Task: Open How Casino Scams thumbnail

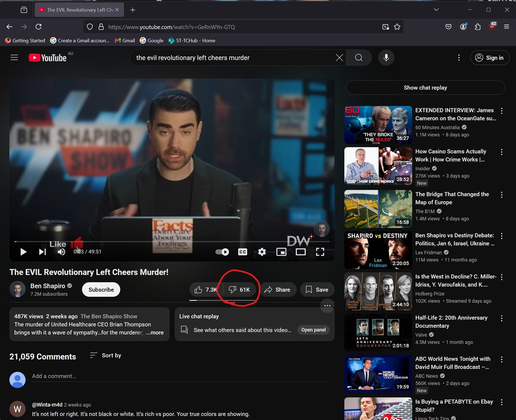Action: coord(378,166)
